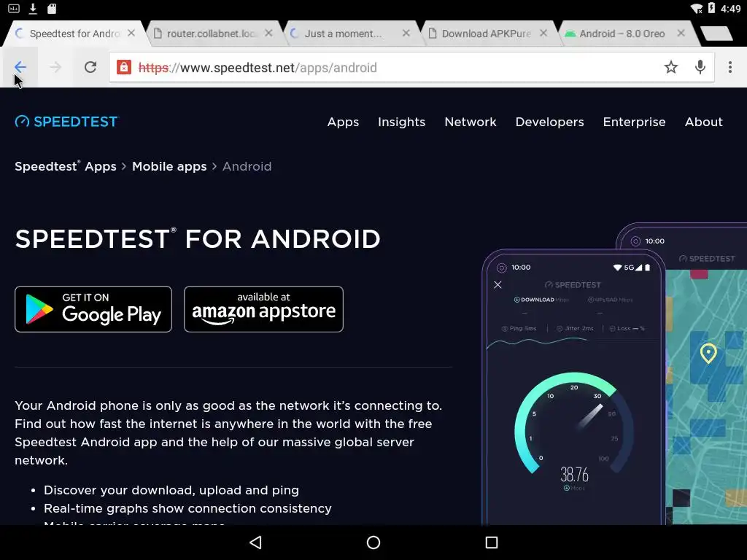The image size is (747, 560).
Task: Open the About navigation item
Action: (704, 122)
